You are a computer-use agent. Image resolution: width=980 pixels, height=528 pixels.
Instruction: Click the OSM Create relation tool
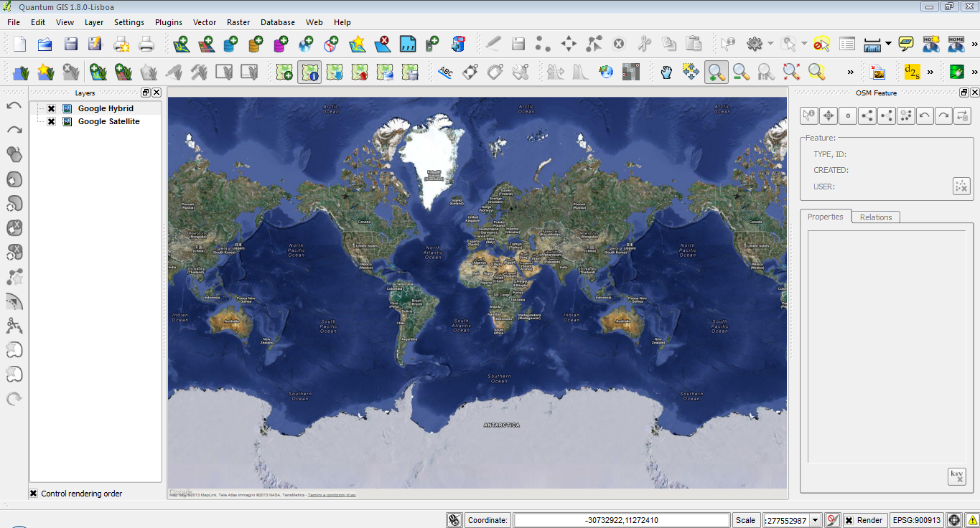click(905, 115)
